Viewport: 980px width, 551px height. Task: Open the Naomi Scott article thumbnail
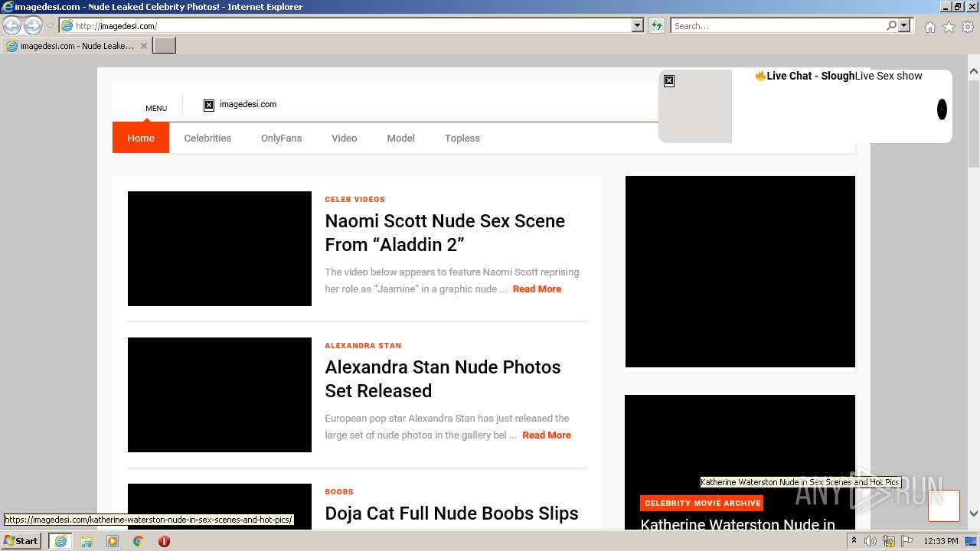pos(220,249)
